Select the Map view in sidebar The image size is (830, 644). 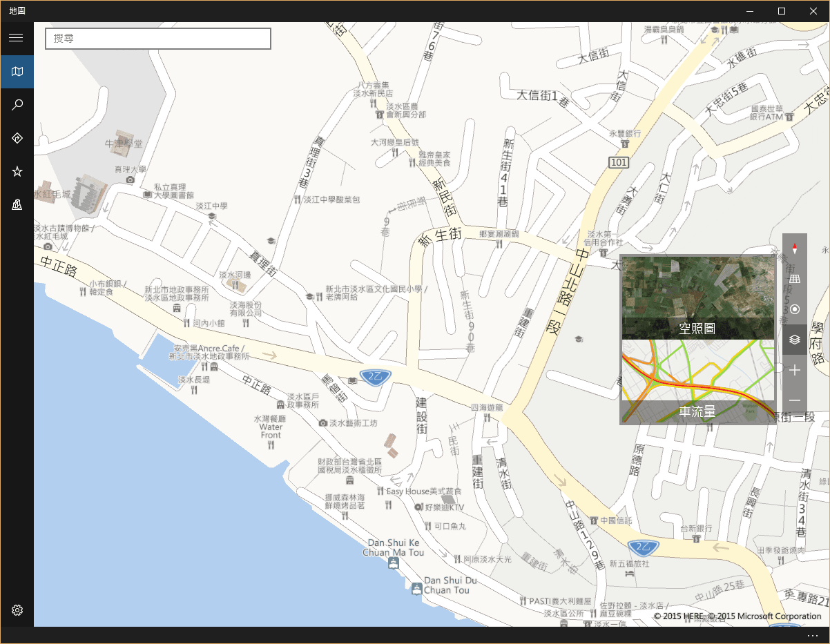pyautogui.click(x=17, y=71)
